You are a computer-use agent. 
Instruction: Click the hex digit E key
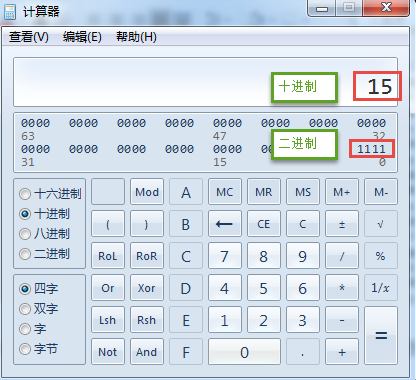[186, 320]
